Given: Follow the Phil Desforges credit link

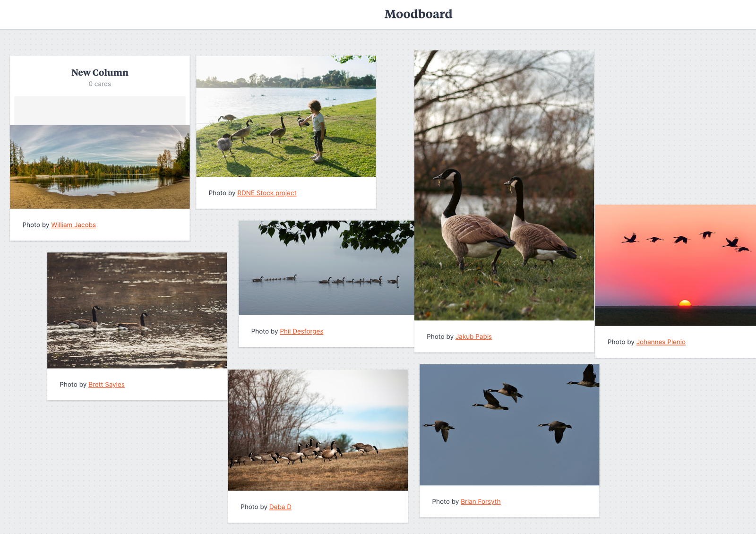Looking at the screenshot, I should pos(301,331).
